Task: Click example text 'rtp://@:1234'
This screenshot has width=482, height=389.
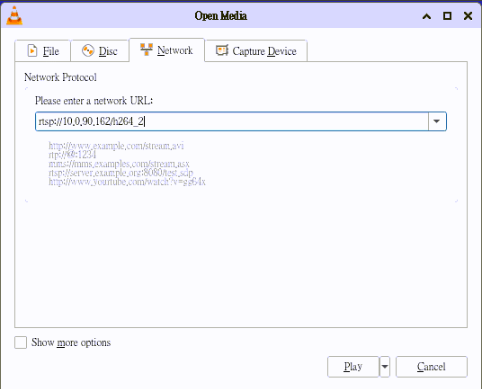Action: click(x=72, y=155)
